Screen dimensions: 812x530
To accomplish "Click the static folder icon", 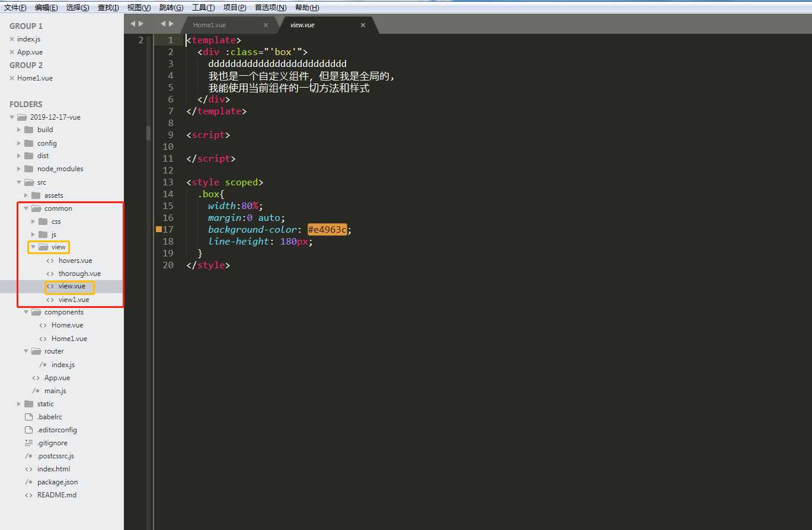I will pyautogui.click(x=28, y=404).
